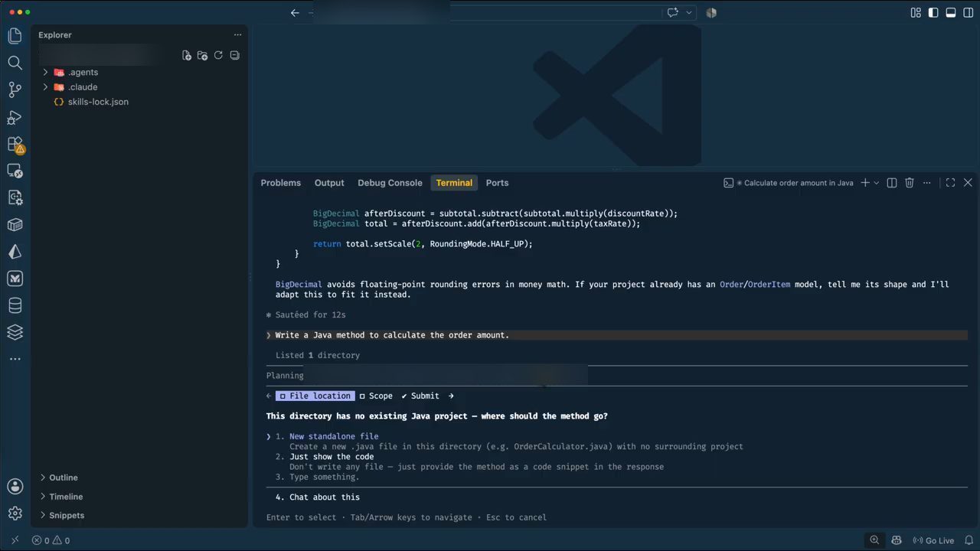The height and width of the screenshot is (551, 980).
Task: Kill the terminal with trash icon
Action: 910,183
